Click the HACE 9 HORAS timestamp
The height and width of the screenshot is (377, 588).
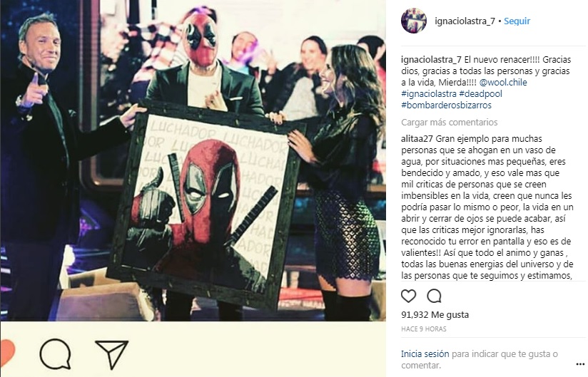point(423,329)
